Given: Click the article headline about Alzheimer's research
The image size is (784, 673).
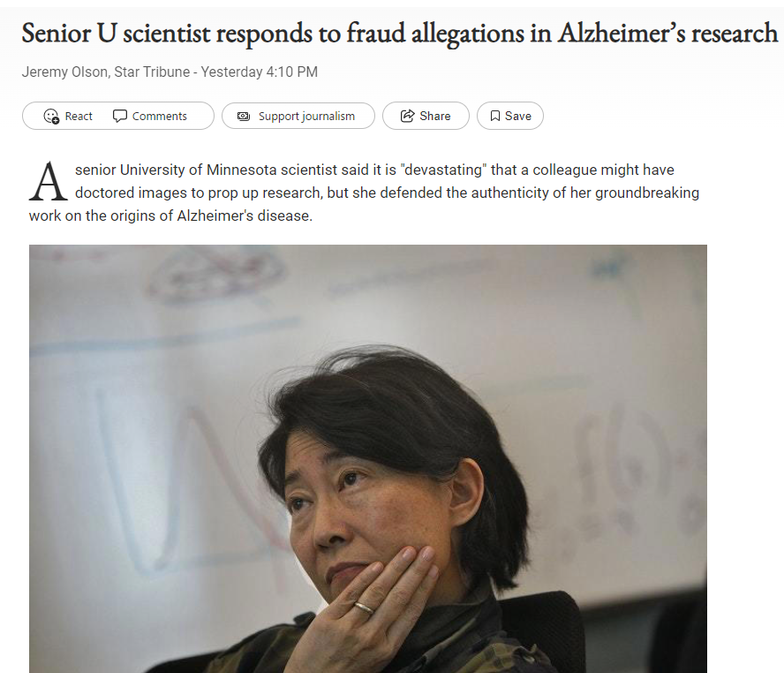Looking at the screenshot, I should pos(399,34).
